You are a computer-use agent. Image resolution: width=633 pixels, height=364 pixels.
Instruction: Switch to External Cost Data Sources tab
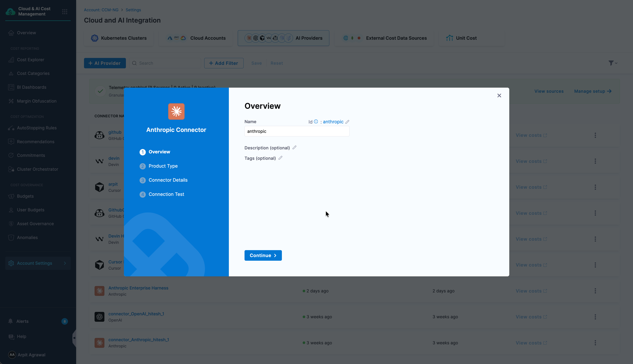(384, 38)
